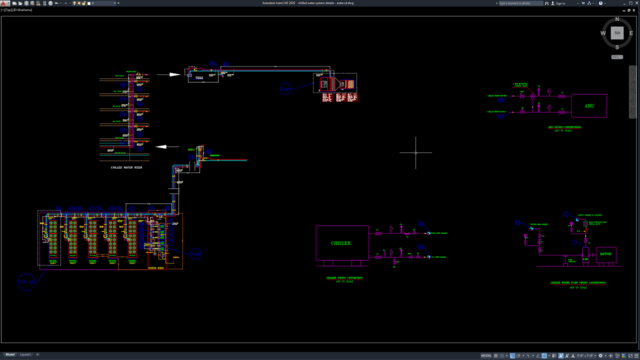Click the Undo arrow in Quick Access toolbar
The image size is (640, 360).
(x=57, y=3)
